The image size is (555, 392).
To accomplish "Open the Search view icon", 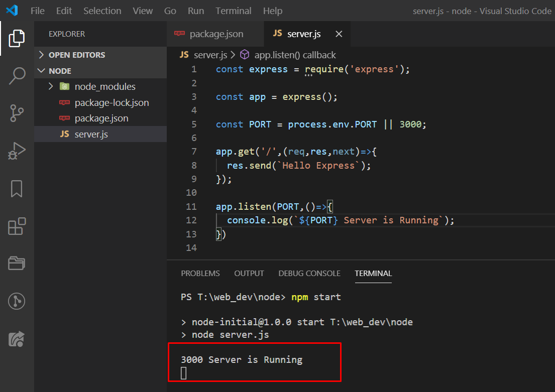I will pos(17,75).
